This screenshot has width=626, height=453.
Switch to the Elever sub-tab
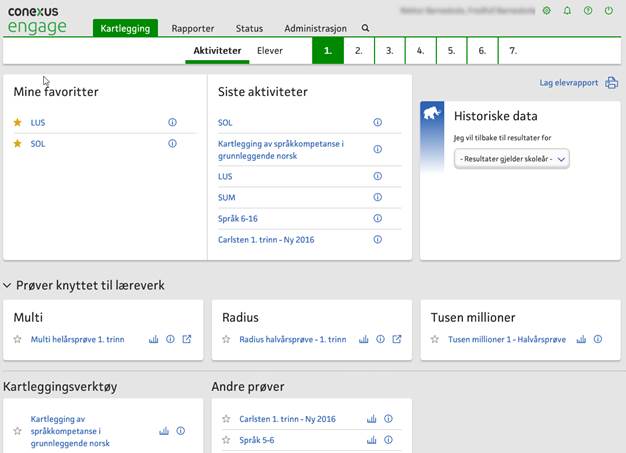point(270,50)
